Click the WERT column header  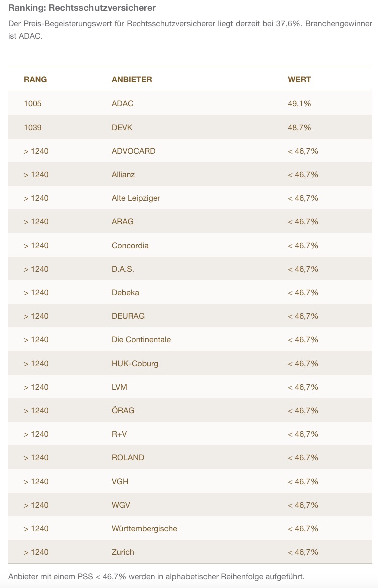(299, 79)
